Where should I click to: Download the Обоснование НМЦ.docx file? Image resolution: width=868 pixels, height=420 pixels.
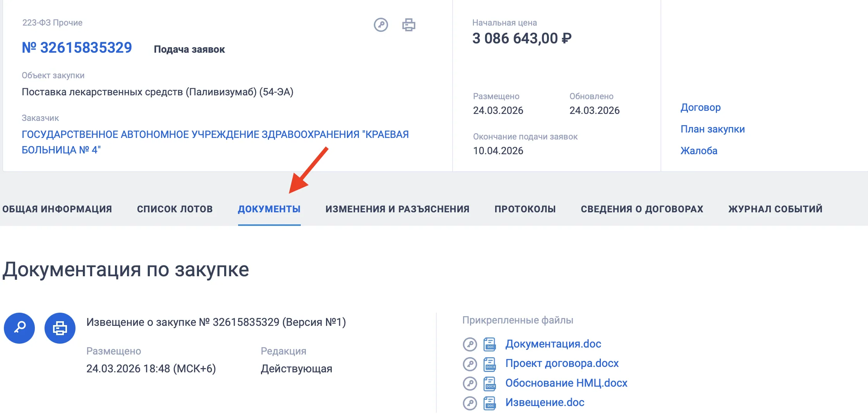pyautogui.click(x=566, y=383)
